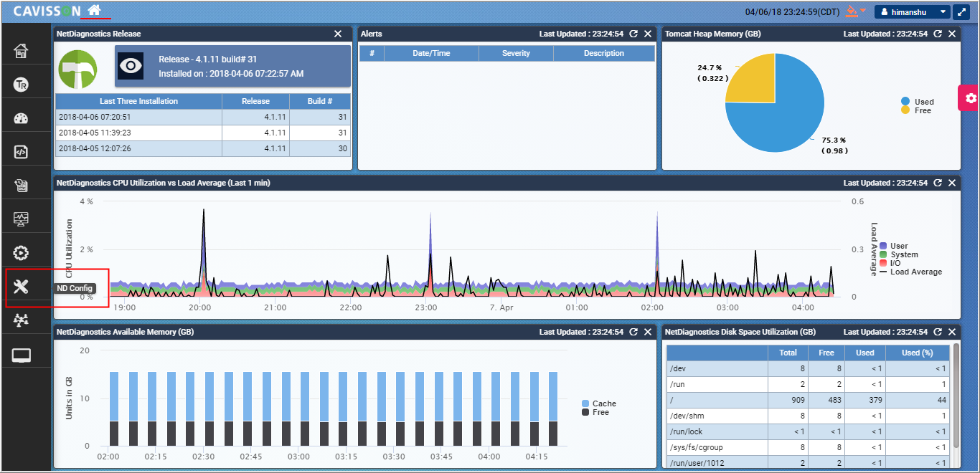Open the topology network icon in sidebar
Image resolution: width=980 pixels, height=473 pixels.
pyautogui.click(x=21, y=321)
